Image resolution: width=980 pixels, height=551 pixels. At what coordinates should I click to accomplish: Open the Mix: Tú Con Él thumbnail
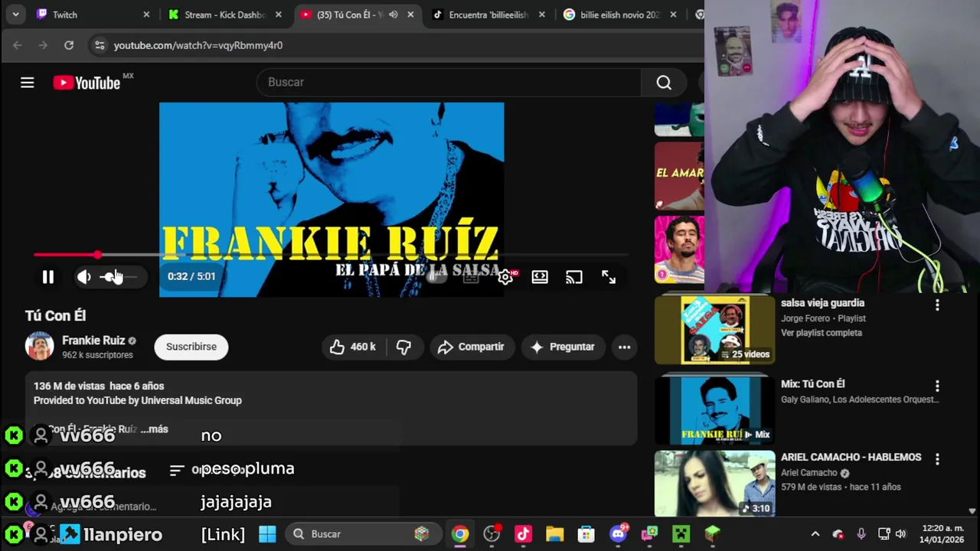pyautogui.click(x=715, y=410)
